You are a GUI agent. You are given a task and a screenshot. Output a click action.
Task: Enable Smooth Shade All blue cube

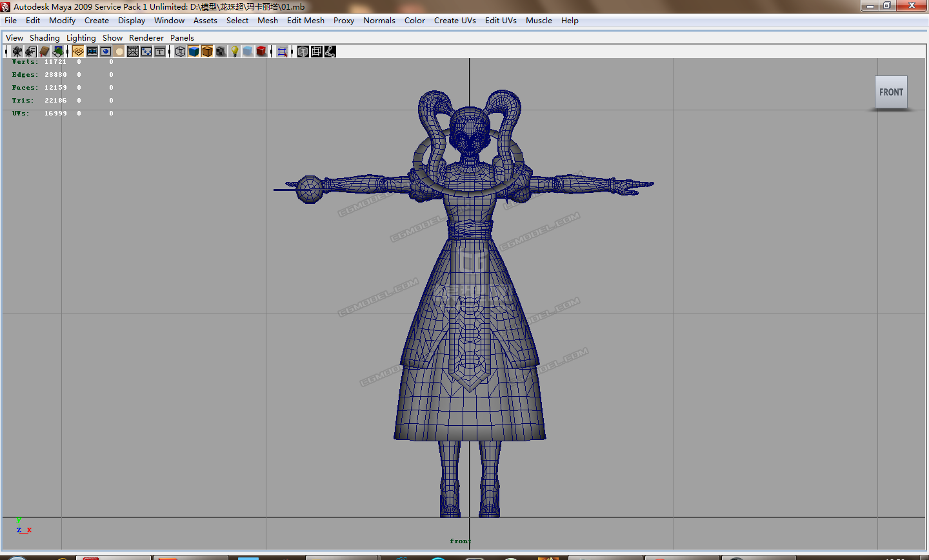pyautogui.click(x=194, y=52)
